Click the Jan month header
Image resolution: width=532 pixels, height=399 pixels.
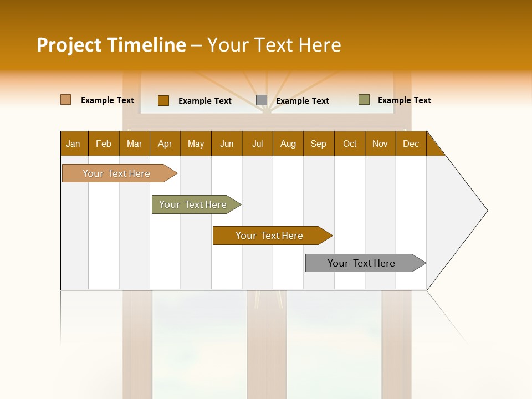click(x=73, y=144)
